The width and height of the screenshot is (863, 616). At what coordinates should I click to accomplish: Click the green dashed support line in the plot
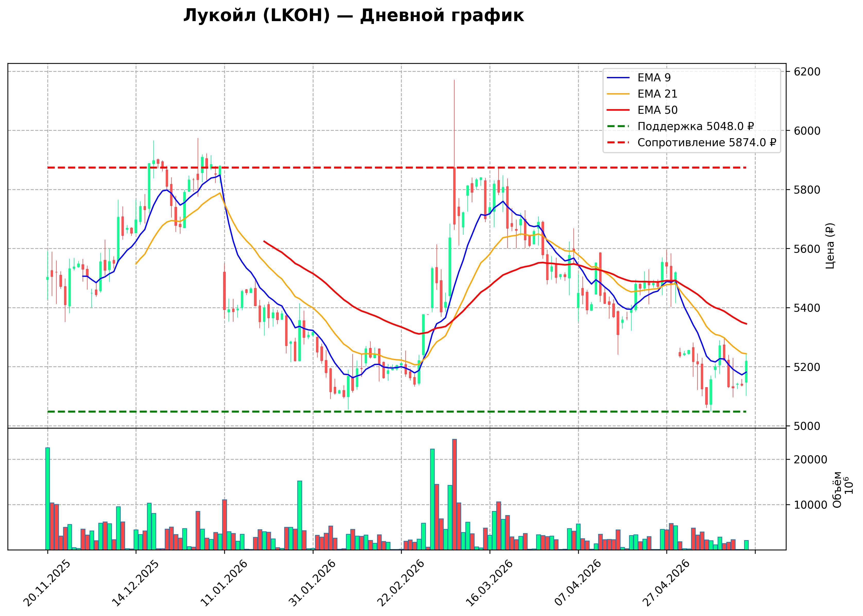(x=397, y=412)
